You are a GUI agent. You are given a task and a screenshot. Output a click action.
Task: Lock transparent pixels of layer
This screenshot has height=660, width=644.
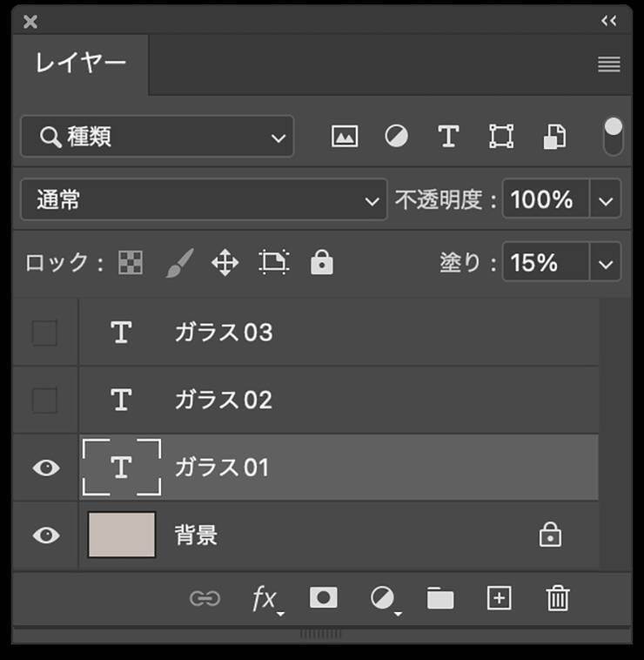click(x=131, y=262)
